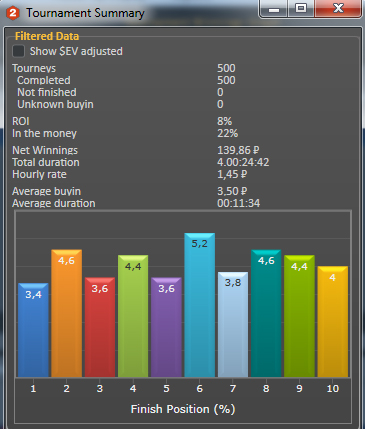Select the tallest cyan bar labeled 5,2
The width and height of the screenshot is (365, 429).
[x=200, y=305]
